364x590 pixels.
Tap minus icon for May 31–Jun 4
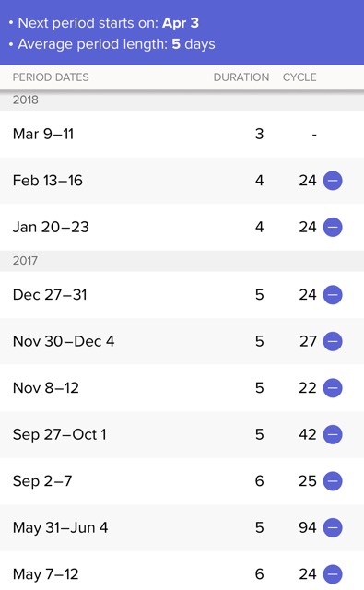(x=333, y=527)
